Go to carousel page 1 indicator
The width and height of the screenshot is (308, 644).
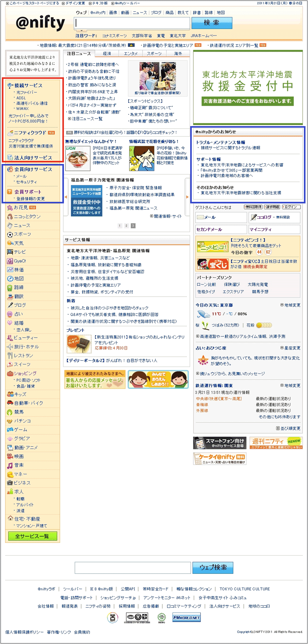[x=120, y=226]
